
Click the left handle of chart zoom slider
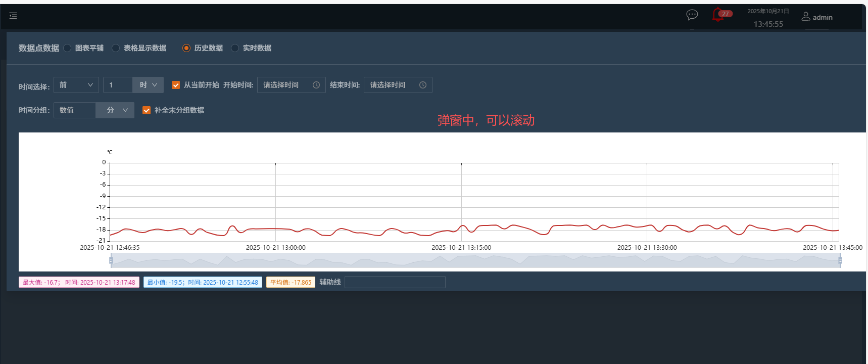click(111, 260)
